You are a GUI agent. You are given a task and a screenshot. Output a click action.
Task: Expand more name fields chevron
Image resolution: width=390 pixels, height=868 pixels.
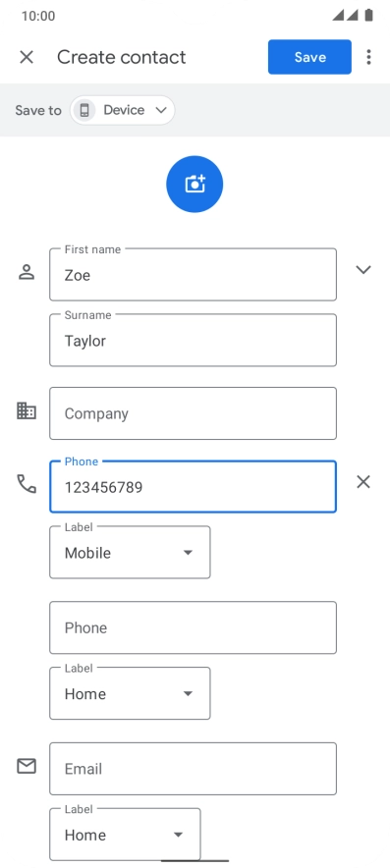pyautogui.click(x=363, y=270)
